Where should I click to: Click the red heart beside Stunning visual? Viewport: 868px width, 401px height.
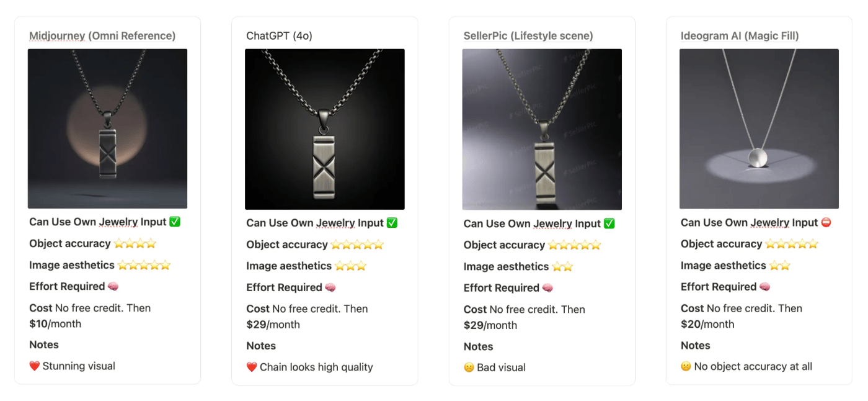click(x=35, y=366)
